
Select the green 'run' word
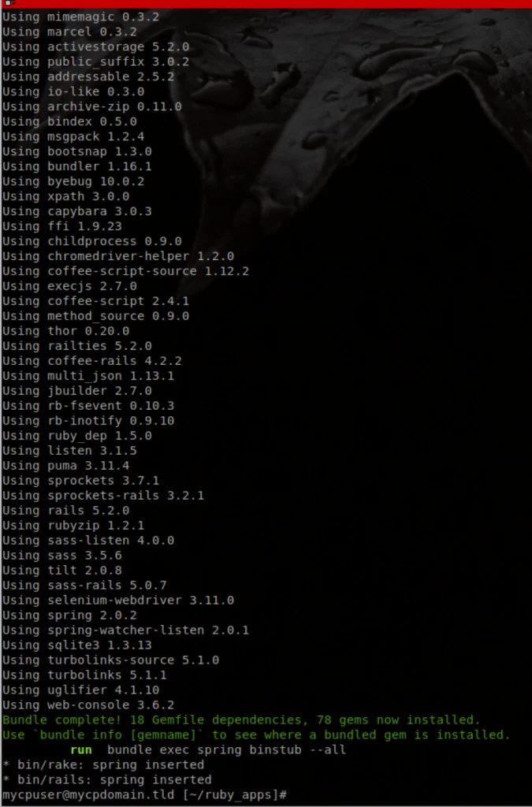[x=80, y=750]
